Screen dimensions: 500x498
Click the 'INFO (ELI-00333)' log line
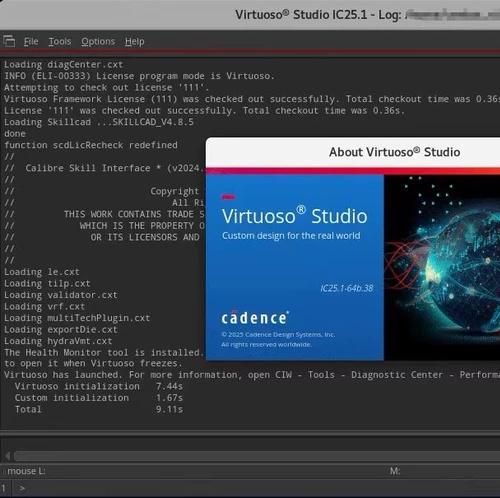click(x=139, y=76)
